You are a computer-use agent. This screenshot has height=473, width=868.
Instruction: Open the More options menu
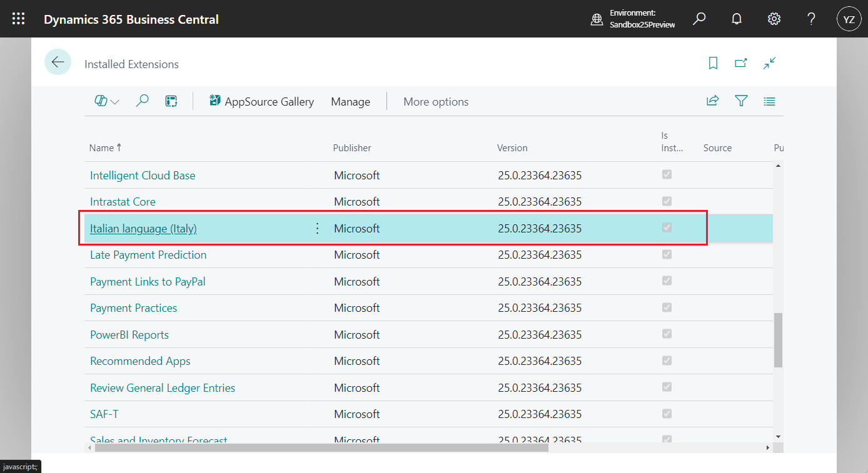coord(436,101)
